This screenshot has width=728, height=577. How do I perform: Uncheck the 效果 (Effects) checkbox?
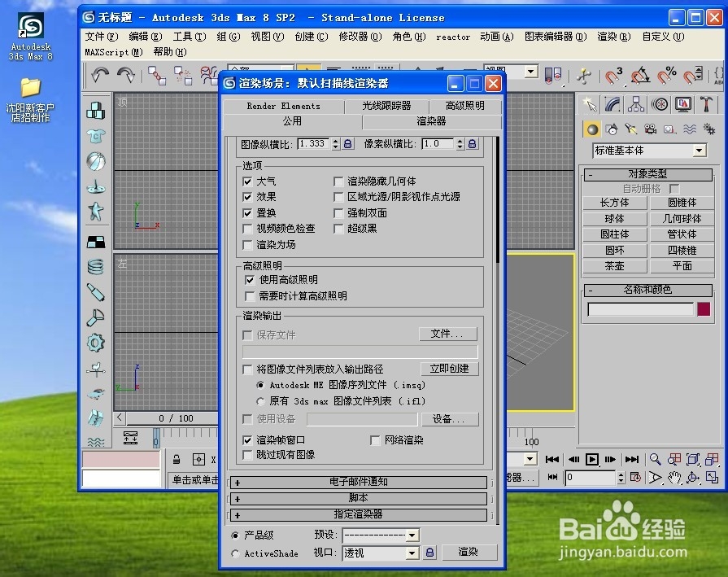(x=247, y=197)
